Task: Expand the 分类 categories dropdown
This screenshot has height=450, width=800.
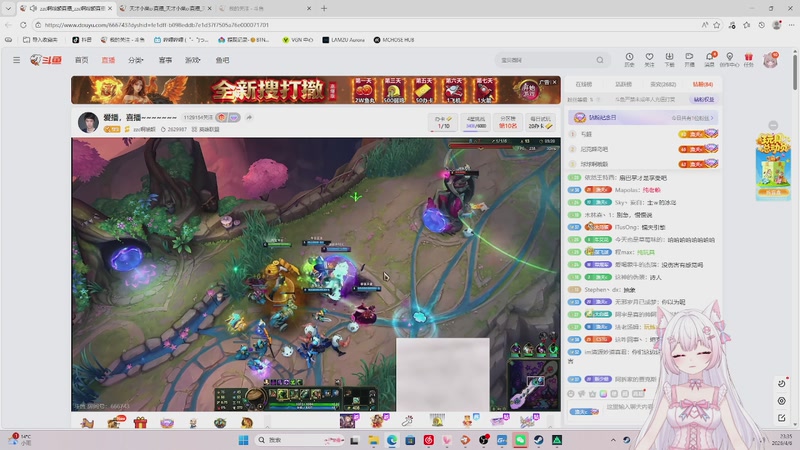Action: (136, 60)
